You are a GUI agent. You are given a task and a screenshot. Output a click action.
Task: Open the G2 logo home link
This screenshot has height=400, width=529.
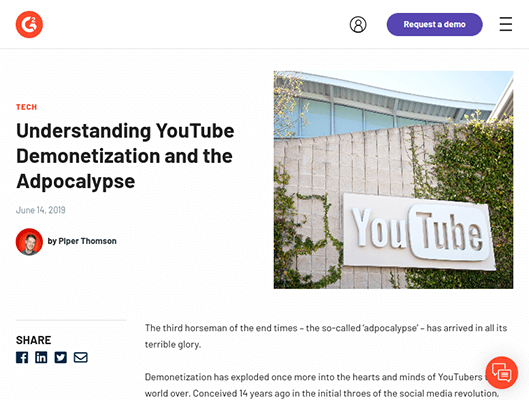click(29, 25)
